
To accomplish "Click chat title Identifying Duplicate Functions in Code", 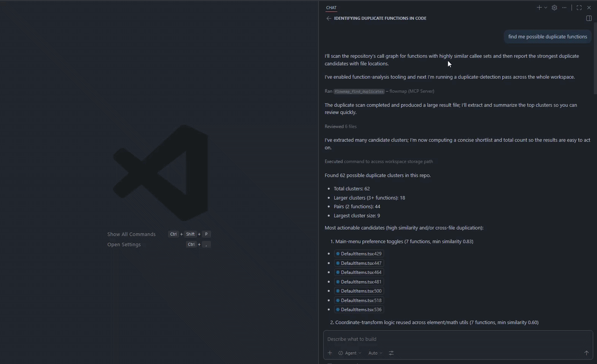I will (380, 18).
